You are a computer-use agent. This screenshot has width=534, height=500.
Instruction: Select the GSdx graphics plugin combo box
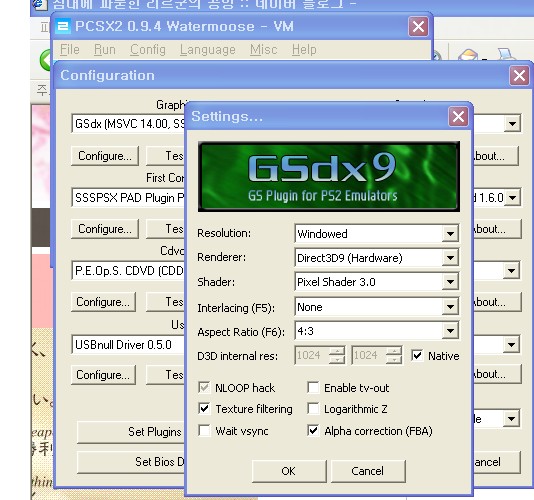[128, 124]
